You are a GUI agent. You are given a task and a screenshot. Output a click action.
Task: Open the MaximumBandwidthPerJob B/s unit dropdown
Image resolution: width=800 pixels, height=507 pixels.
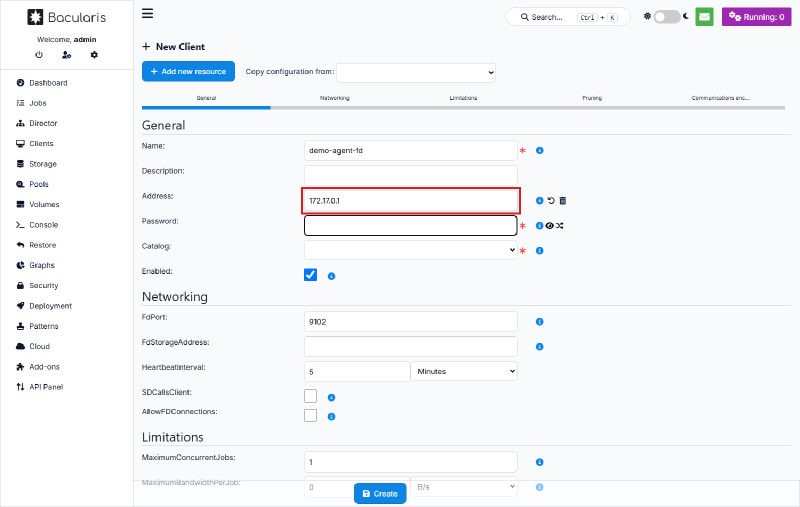(x=464, y=487)
